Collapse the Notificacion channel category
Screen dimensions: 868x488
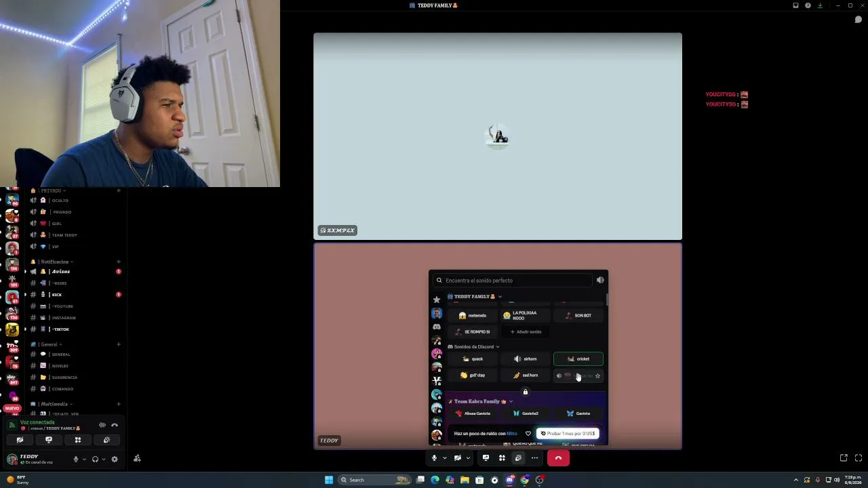[x=54, y=262]
